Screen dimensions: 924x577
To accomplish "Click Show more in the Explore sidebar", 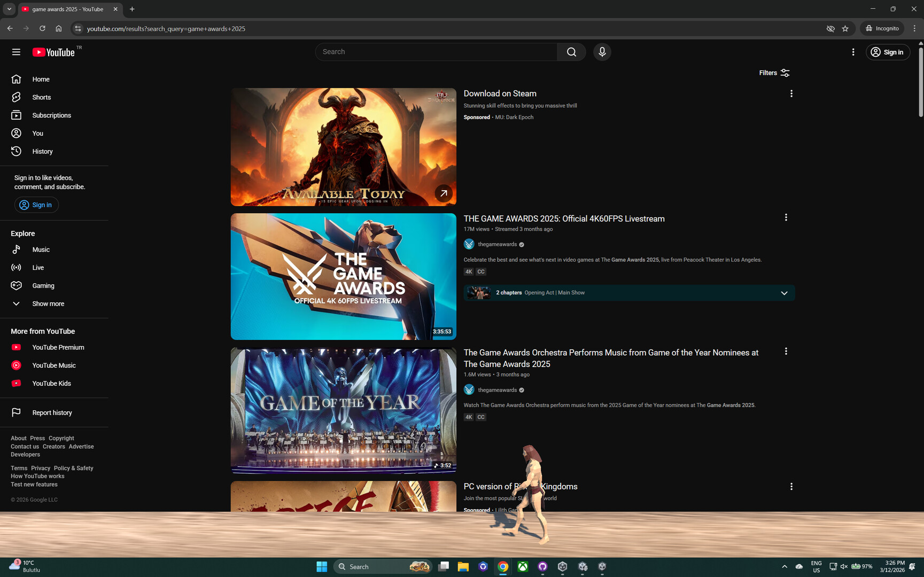I will click(x=48, y=303).
